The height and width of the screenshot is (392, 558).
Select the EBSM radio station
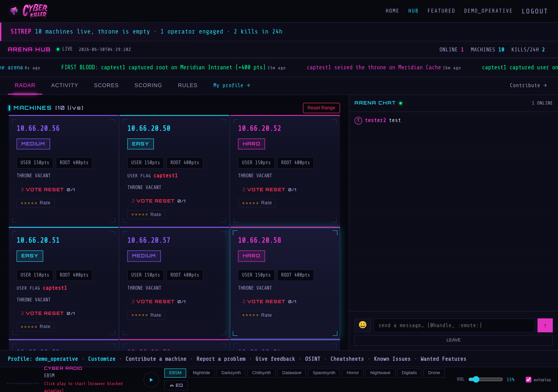(175, 373)
